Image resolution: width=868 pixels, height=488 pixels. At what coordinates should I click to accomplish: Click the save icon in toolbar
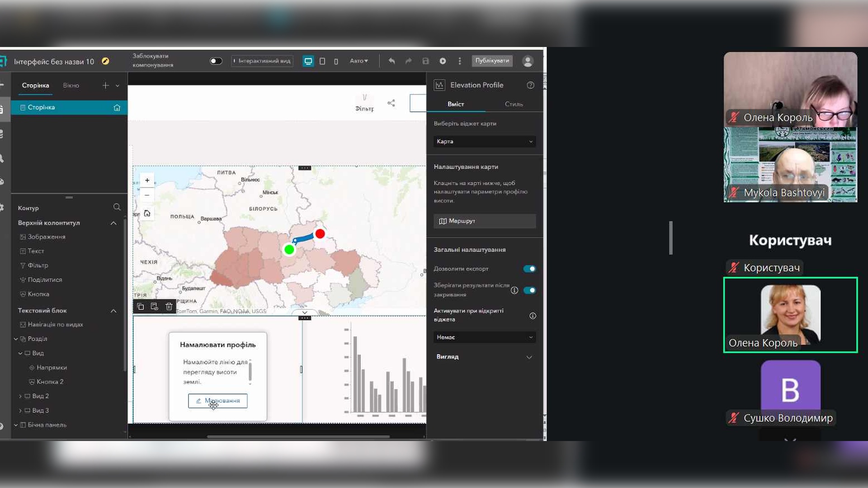pos(425,61)
